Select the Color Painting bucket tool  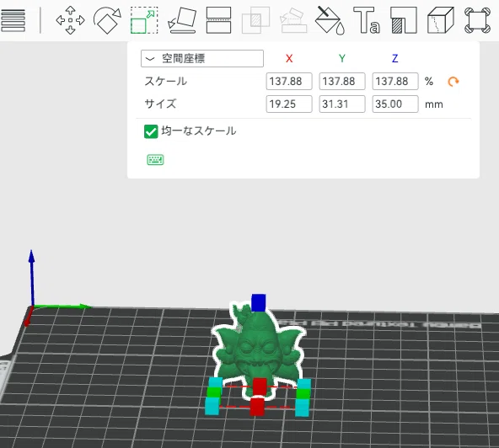(x=330, y=20)
